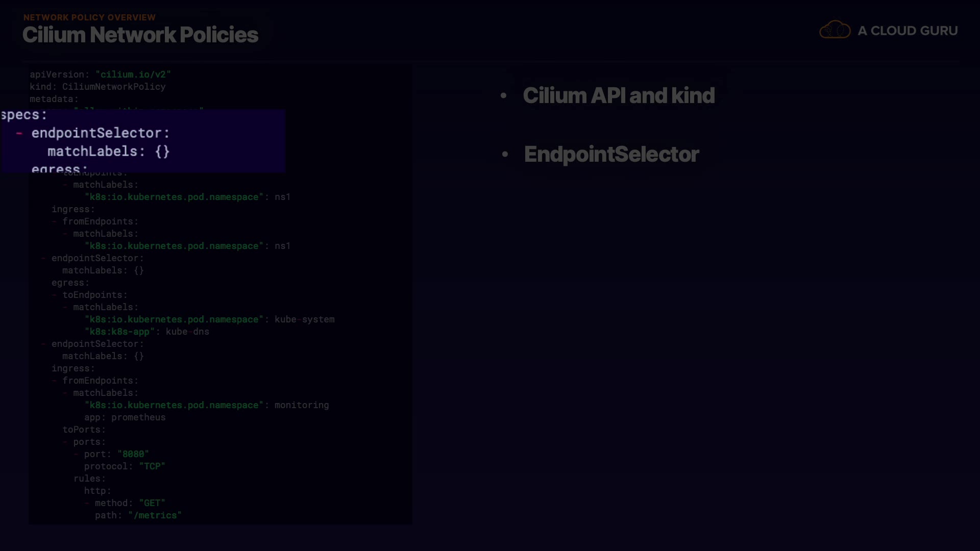
Task: Click the Cilium Network Policies title
Action: pyautogui.click(x=140, y=35)
